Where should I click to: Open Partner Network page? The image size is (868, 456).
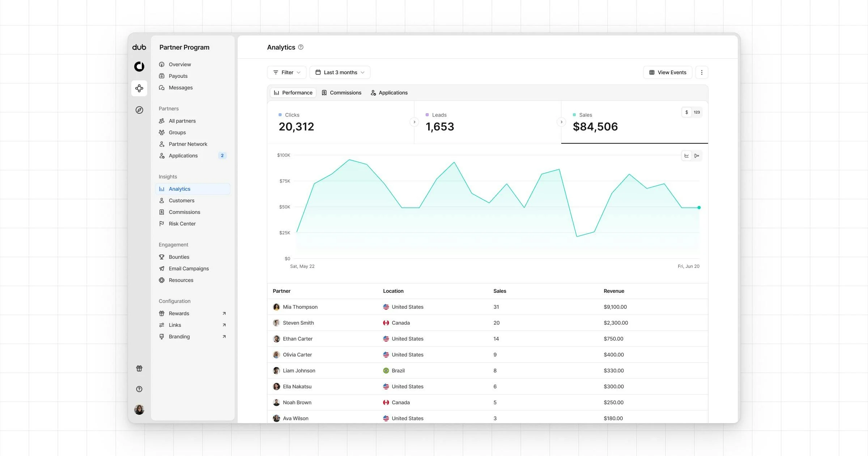(x=193, y=144)
